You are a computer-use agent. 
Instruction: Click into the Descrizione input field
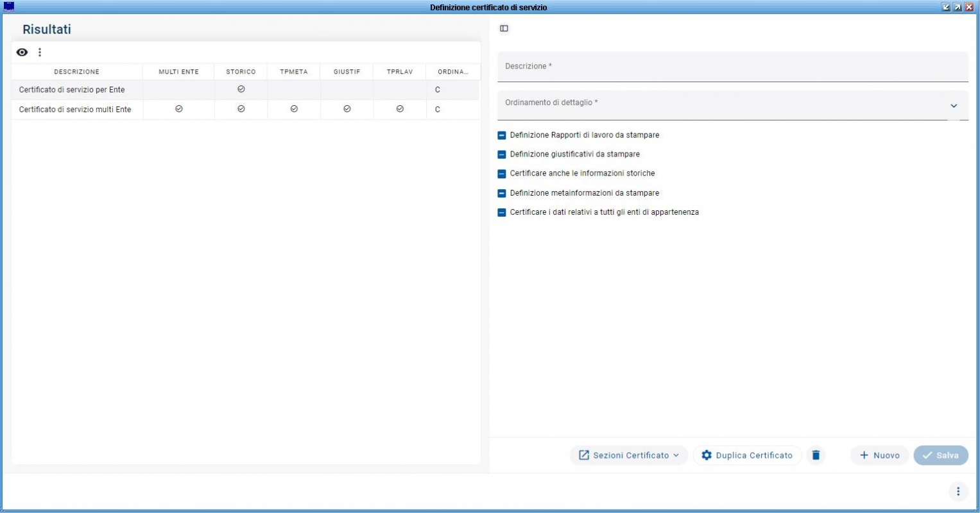(732, 67)
